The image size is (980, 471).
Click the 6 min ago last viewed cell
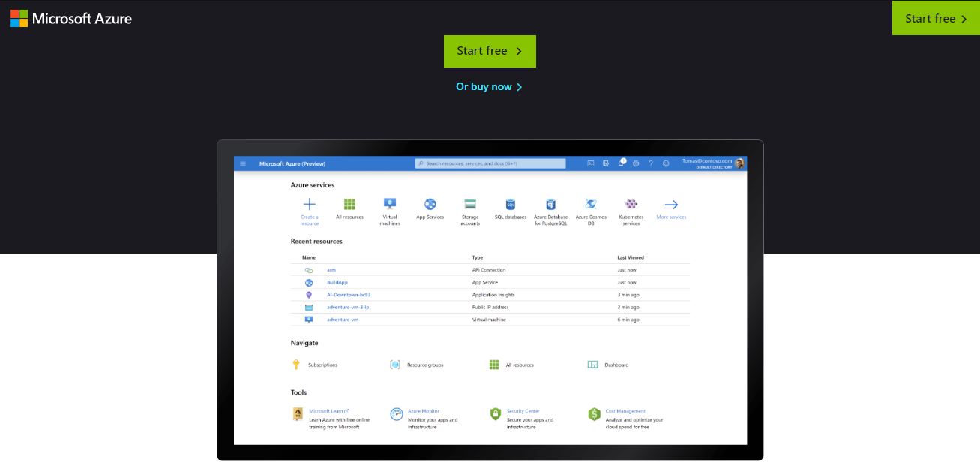(628, 319)
